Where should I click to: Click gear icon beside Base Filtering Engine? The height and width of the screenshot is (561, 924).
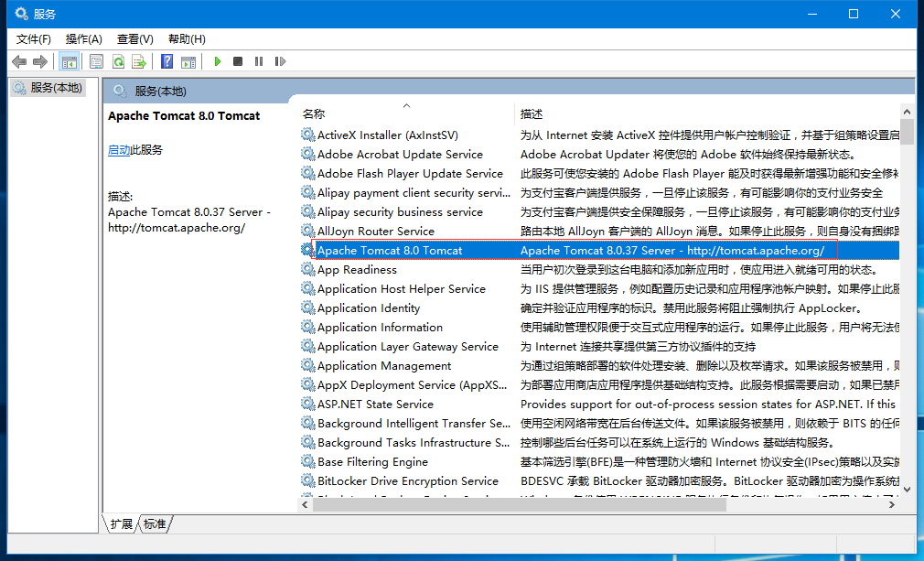click(x=307, y=461)
